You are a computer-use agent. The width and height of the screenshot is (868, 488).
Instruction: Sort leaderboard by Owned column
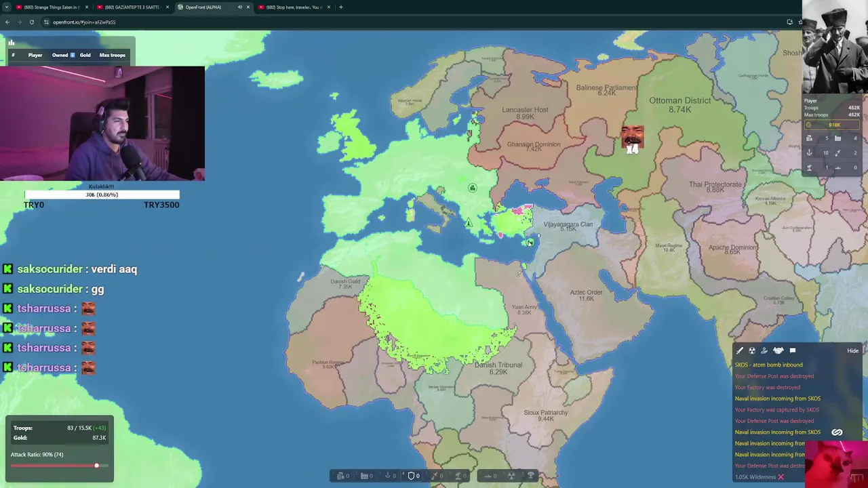pyautogui.click(x=62, y=55)
